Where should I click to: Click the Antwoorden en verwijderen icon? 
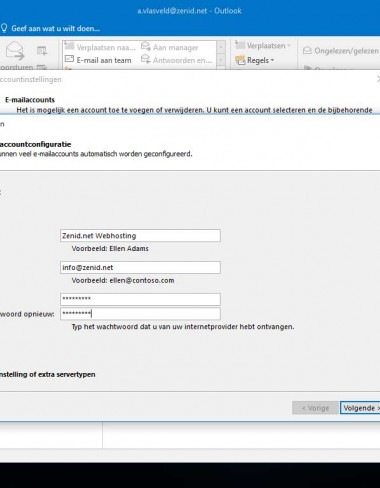coord(146,59)
